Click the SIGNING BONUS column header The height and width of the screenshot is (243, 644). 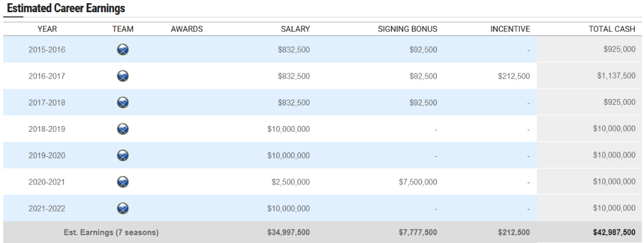[x=408, y=29]
